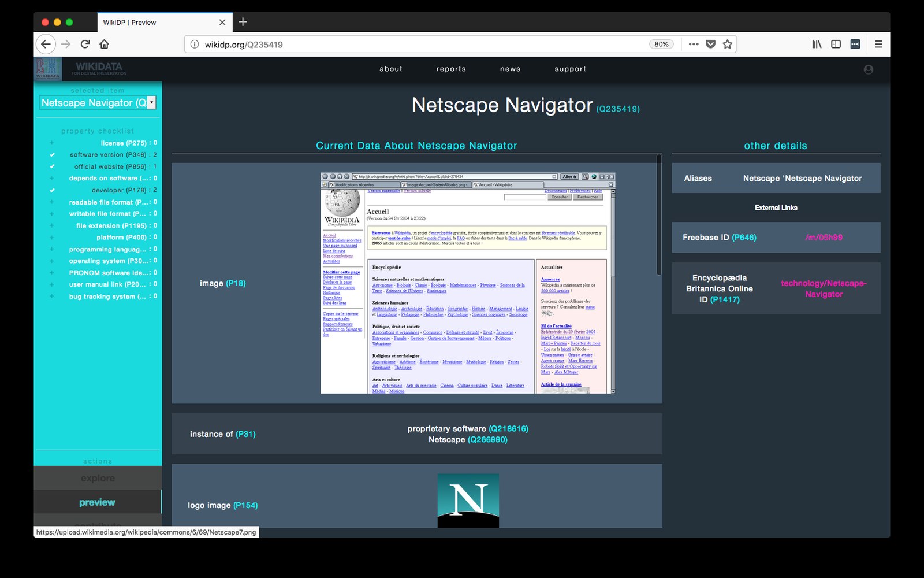Close the WikiDP Preview tab
924x578 pixels.
click(x=222, y=22)
